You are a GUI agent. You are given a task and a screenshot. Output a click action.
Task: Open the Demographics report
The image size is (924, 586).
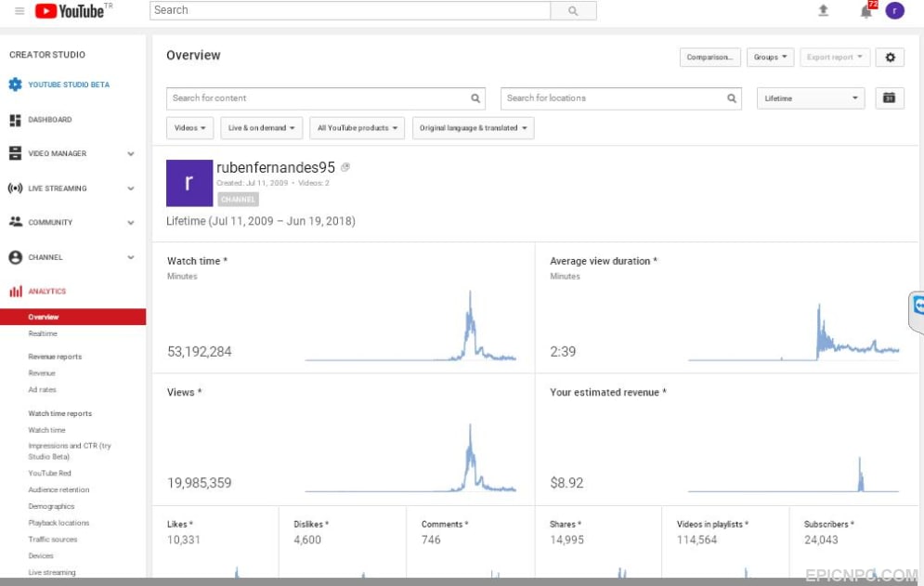[x=51, y=506]
